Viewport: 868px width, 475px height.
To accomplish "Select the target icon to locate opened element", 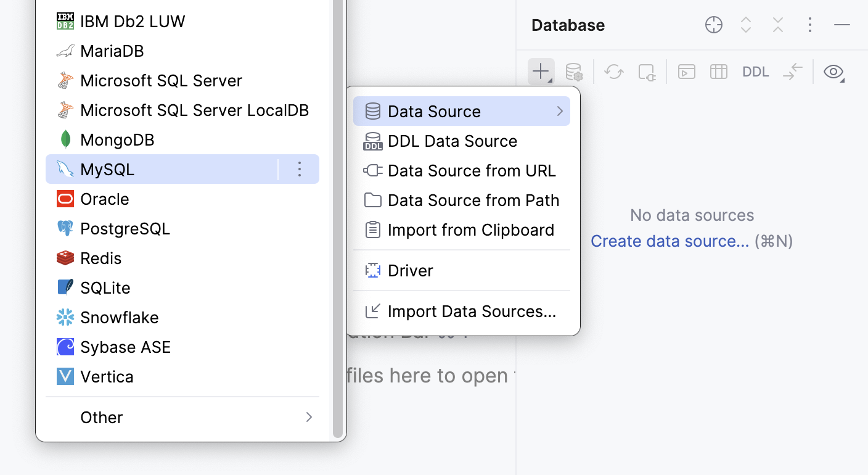I will pyautogui.click(x=713, y=25).
